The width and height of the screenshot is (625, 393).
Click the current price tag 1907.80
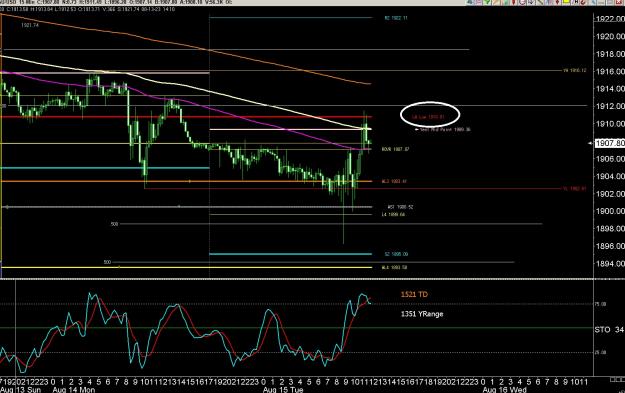(609, 143)
